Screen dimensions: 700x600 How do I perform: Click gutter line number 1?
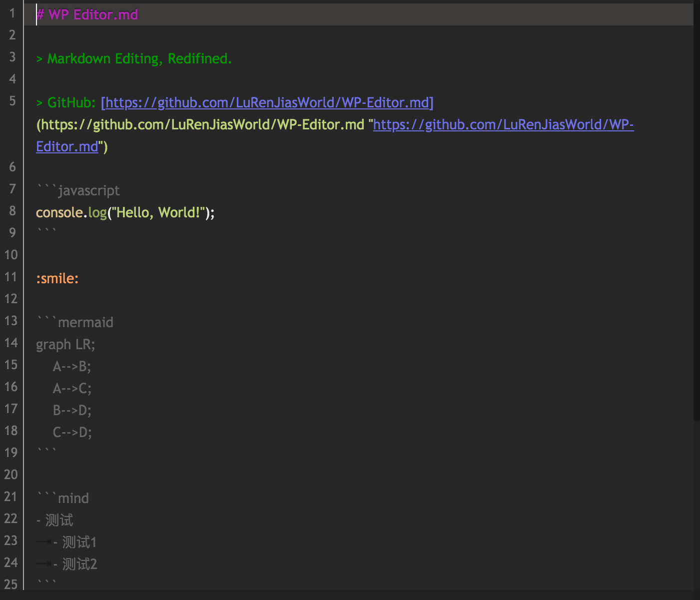pyautogui.click(x=12, y=13)
